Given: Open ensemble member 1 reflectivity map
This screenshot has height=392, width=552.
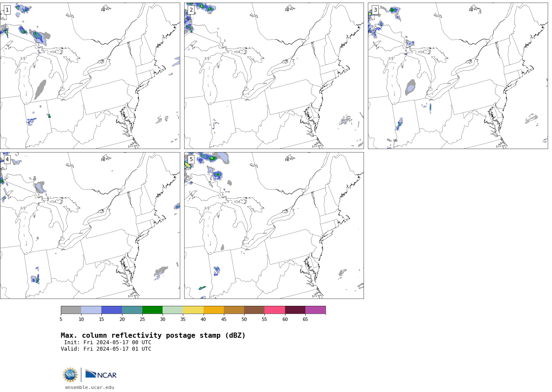Looking at the screenshot, I should click(x=90, y=76).
